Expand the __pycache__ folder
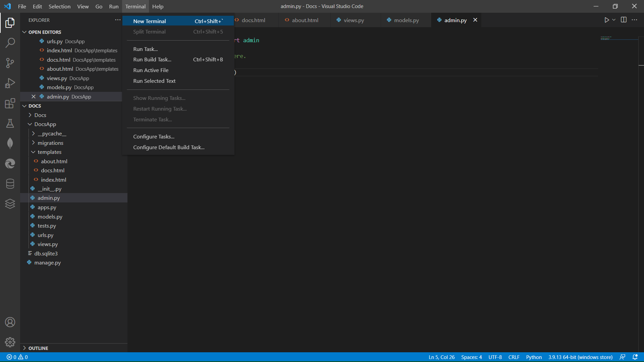Image resolution: width=644 pixels, height=362 pixels. [x=52, y=134]
